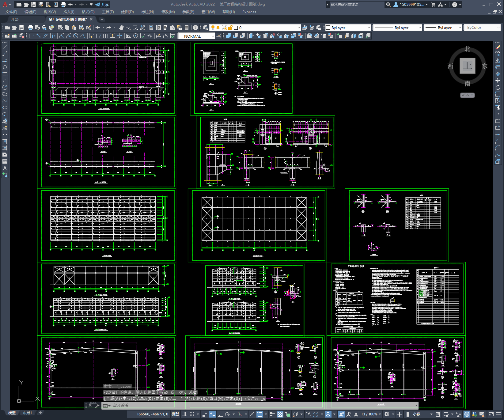Select the Hatch tool in left toolbar
Viewport: 504px width, 420px height.
pos(5,141)
